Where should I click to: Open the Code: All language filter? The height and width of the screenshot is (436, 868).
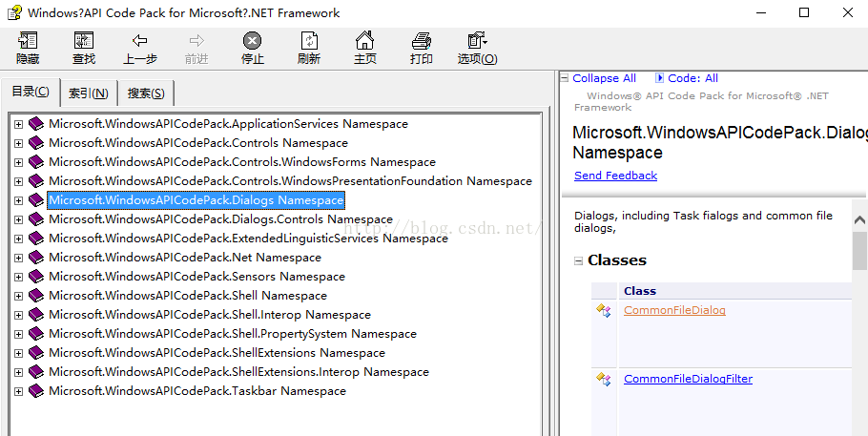point(692,78)
